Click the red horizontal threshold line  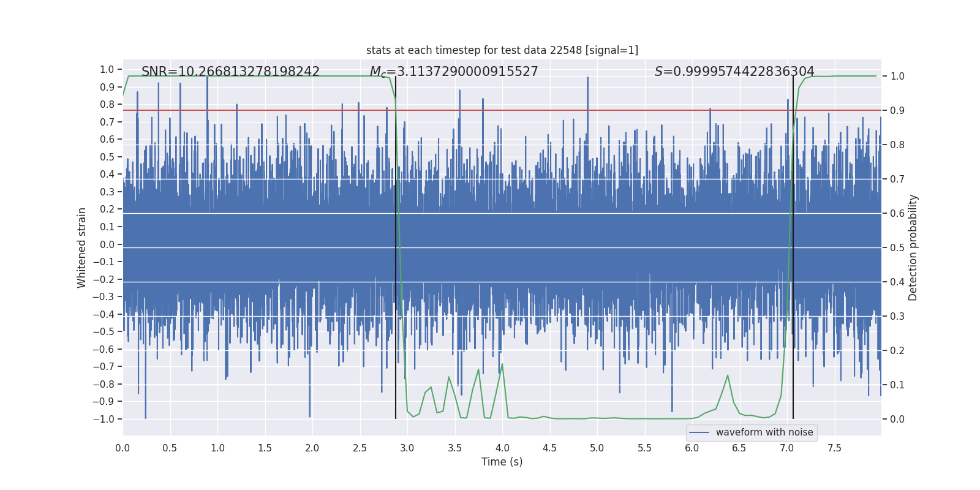click(x=502, y=110)
